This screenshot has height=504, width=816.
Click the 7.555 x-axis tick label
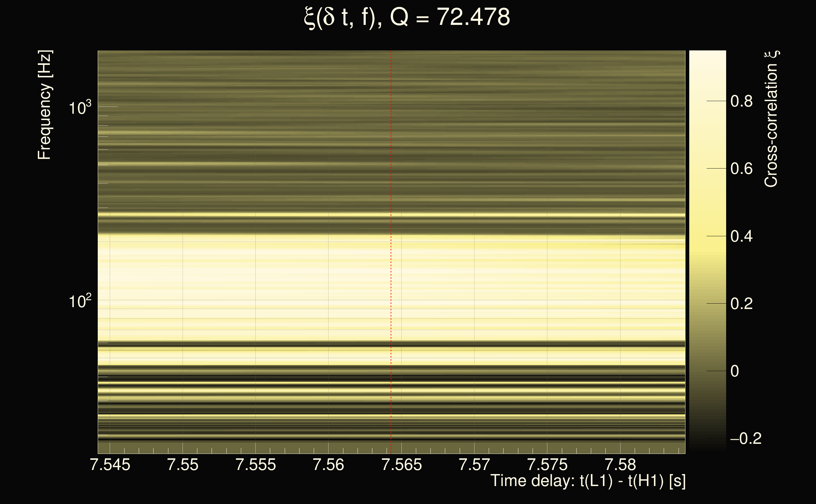click(x=255, y=465)
